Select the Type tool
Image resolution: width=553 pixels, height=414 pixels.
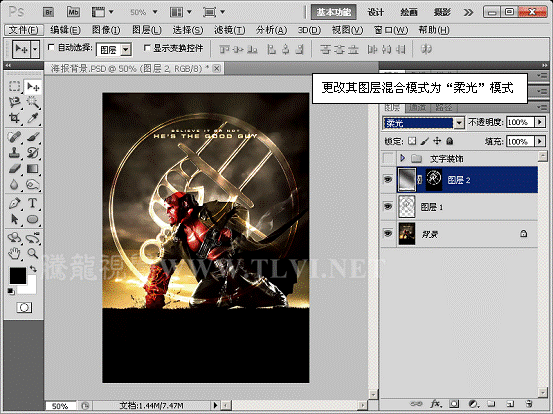tap(33, 203)
